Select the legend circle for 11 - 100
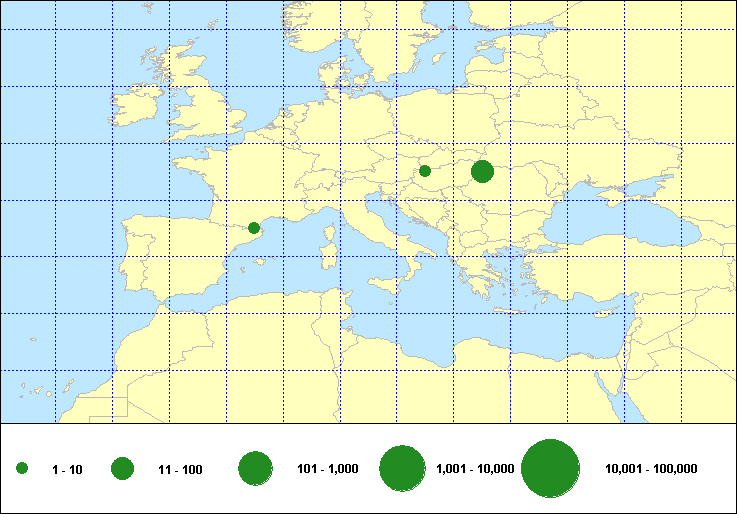The image size is (737, 514). 123,469
